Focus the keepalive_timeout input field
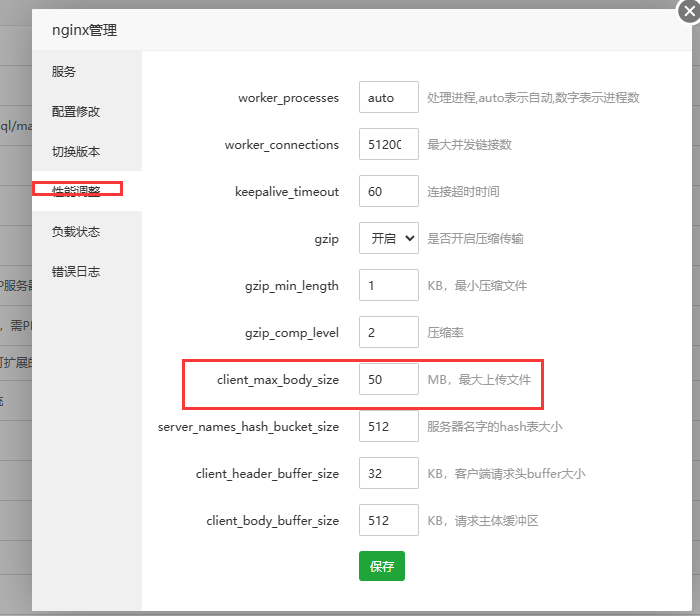The image size is (700, 616). coord(389,191)
